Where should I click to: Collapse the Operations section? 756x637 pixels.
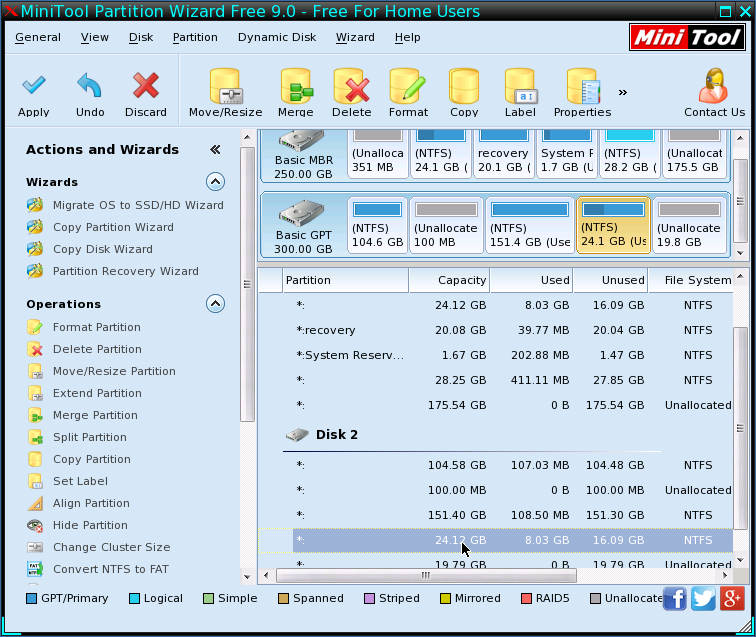coord(216,304)
